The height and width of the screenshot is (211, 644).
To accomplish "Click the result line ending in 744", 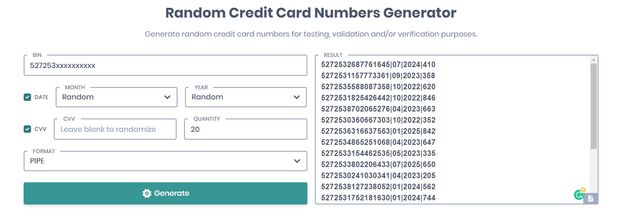I will pos(378,198).
